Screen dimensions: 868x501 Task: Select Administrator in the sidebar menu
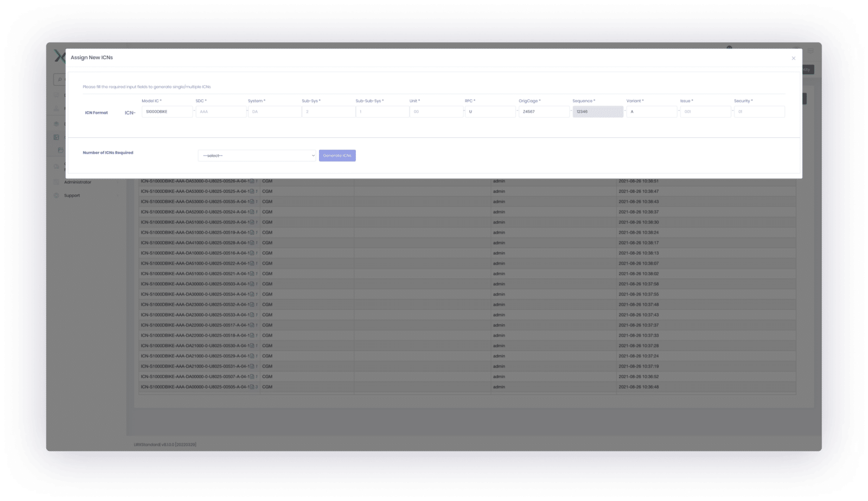(x=78, y=182)
